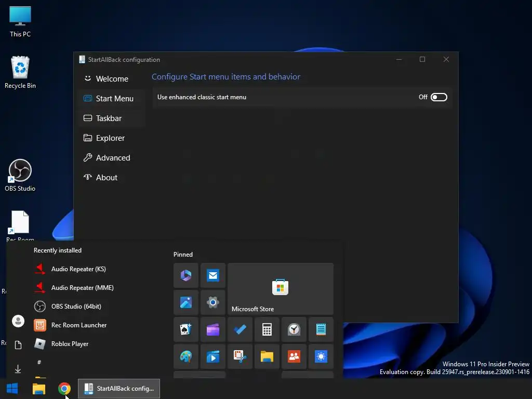
Task: Minimize the StartAllBack configuration window
Action: (x=399, y=59)
